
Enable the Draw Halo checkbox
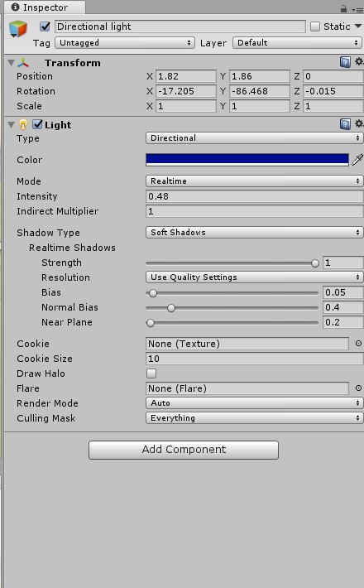point(151,374)
